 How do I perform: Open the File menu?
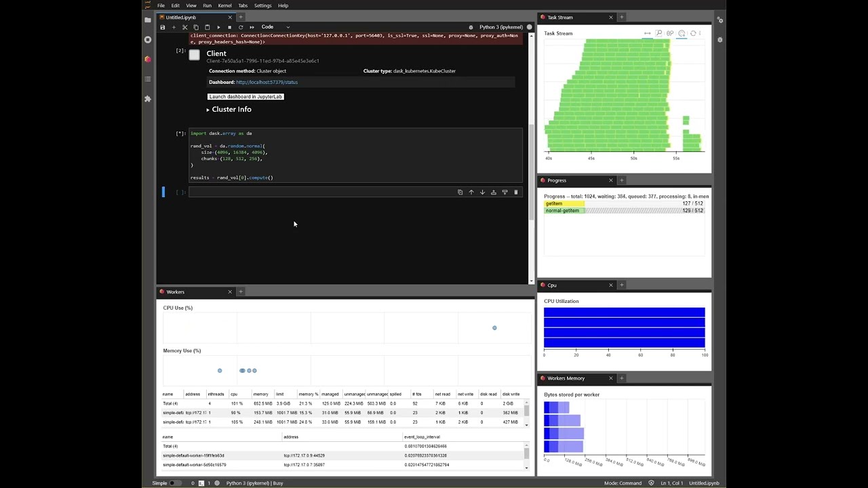point(161,5)
